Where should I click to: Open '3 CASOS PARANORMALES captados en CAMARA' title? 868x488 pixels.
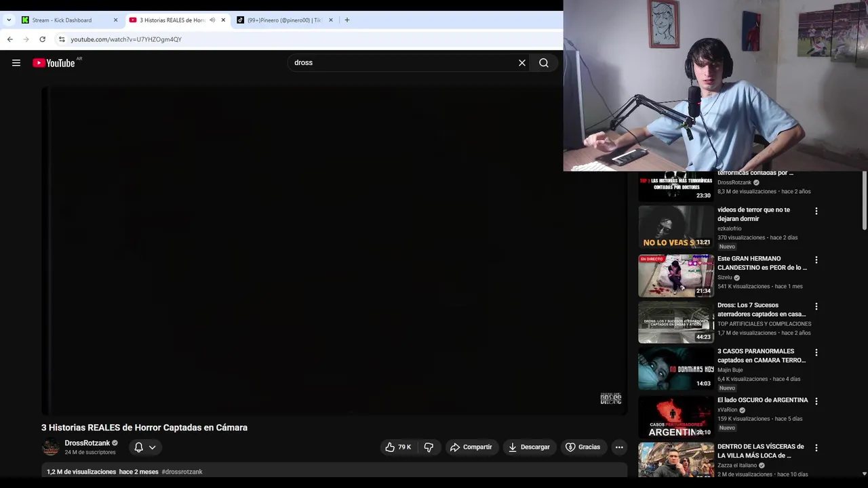pos(762,356)
